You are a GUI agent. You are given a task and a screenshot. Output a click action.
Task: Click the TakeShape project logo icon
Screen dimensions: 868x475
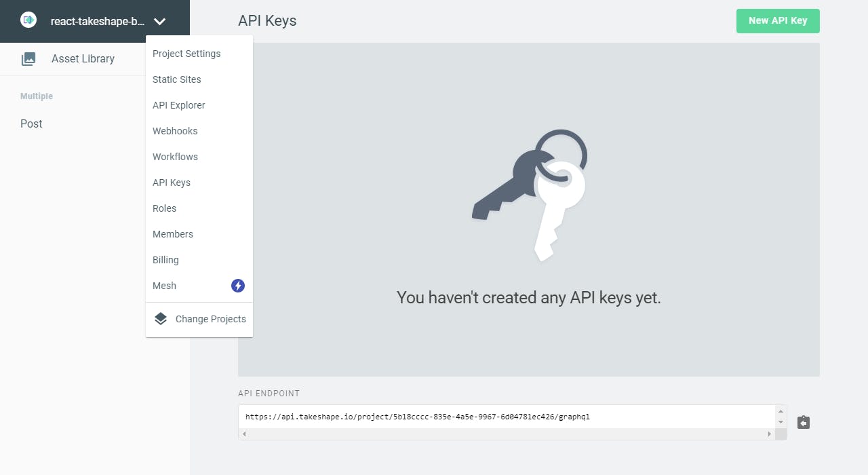pyautogui.click(x=28, y=20)
